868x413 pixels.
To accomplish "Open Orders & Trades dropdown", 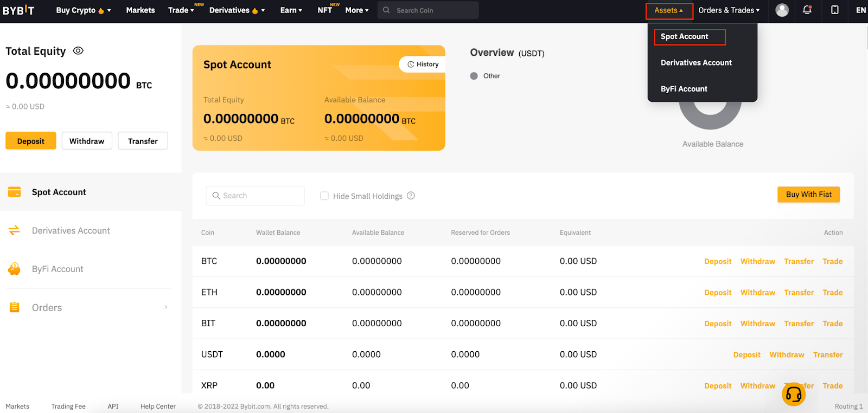I will pyautogui.click(x=729, y=10).
